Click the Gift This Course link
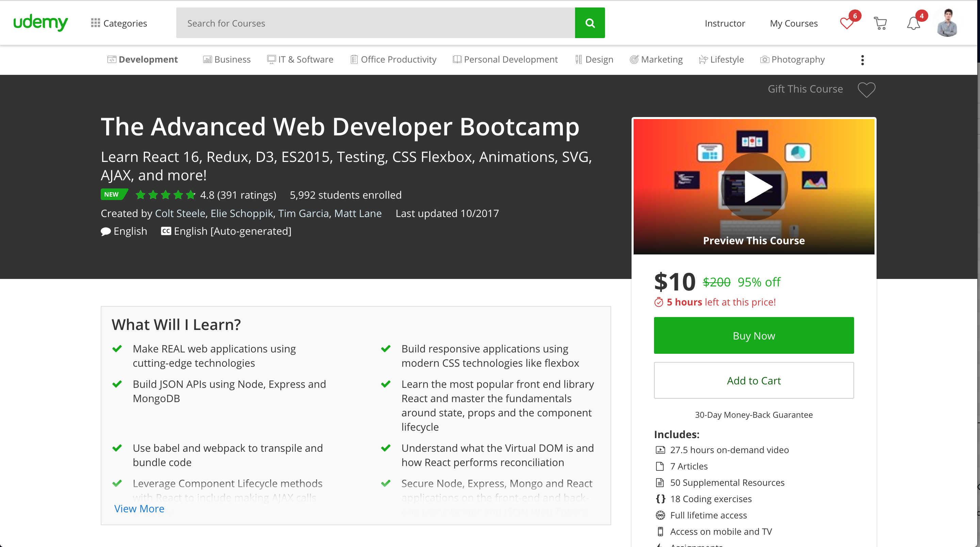 pyautogui.click(x=805, y=89)
